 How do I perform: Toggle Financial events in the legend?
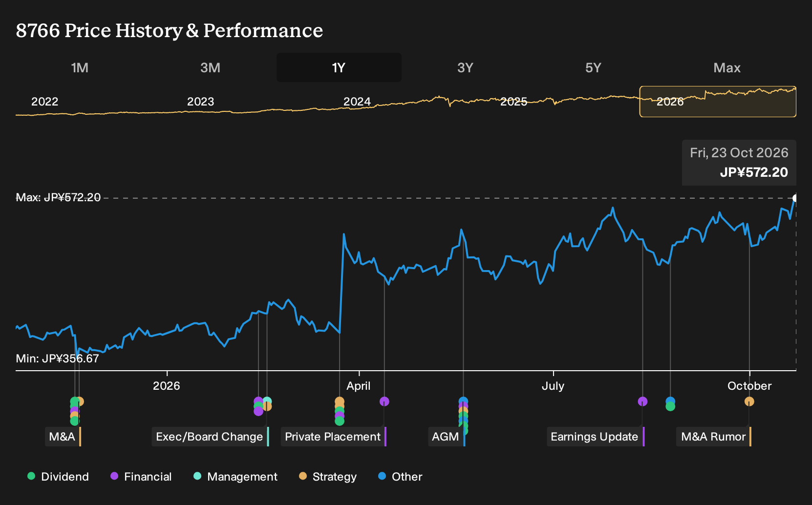tap(141, 477)
